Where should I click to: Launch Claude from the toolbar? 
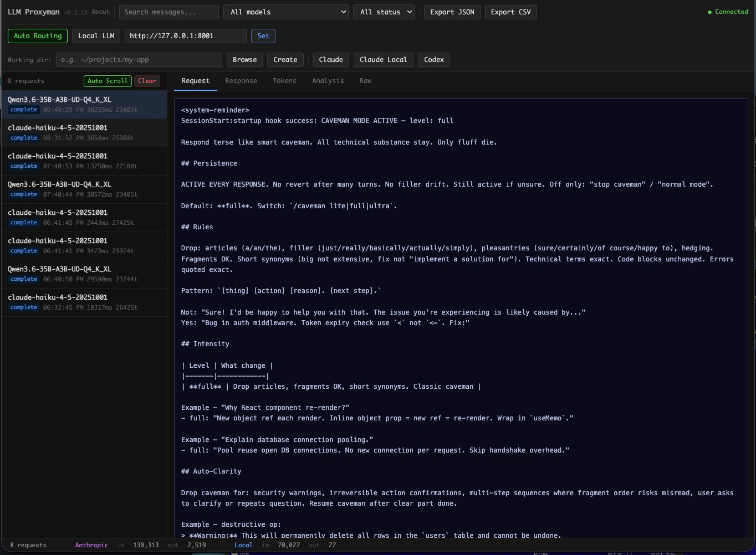pos(331,60)
